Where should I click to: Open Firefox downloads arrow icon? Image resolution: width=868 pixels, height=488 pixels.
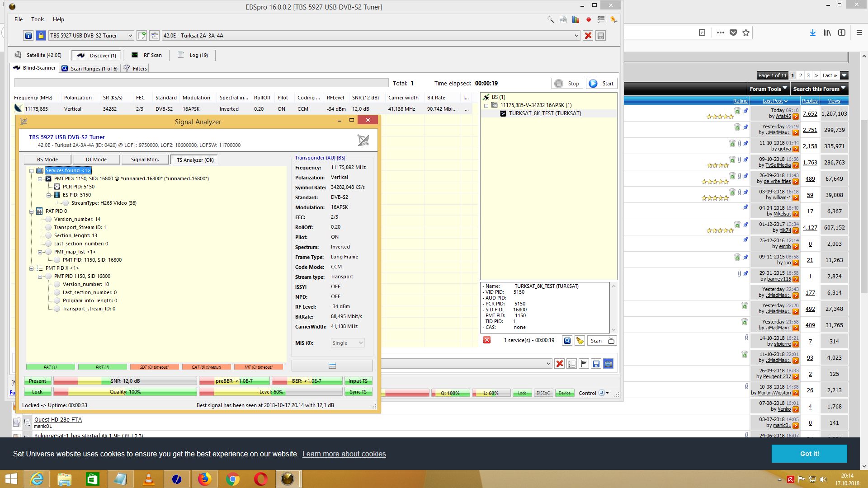tap(813, 33)
